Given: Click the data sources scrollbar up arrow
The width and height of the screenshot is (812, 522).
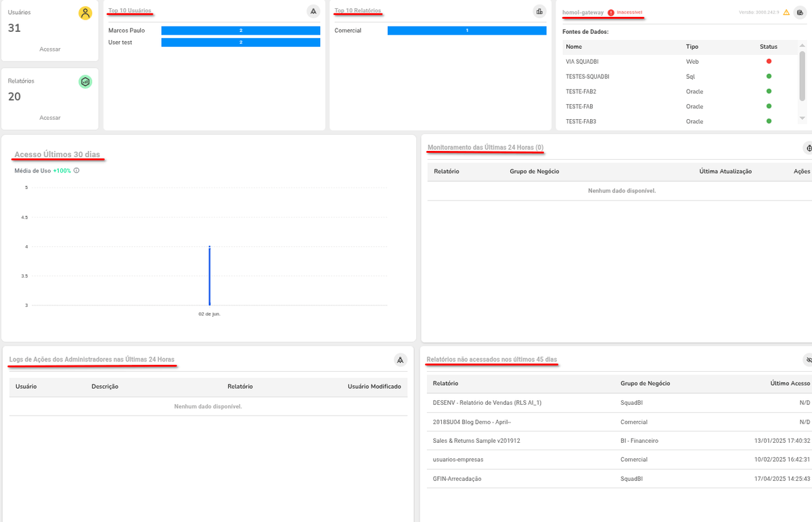Looking at the screenshot, I should [803, 47].
